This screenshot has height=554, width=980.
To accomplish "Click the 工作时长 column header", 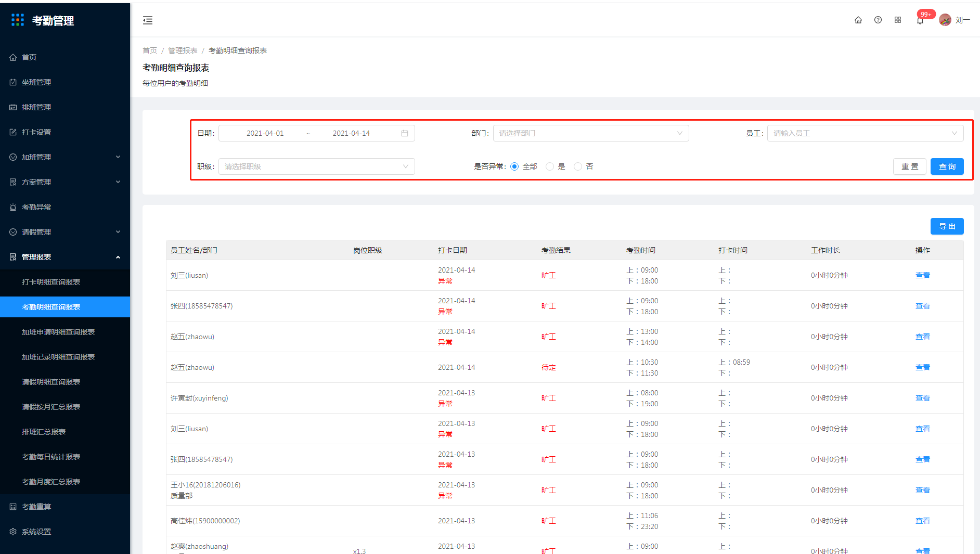I will click(x=826, y=250).
